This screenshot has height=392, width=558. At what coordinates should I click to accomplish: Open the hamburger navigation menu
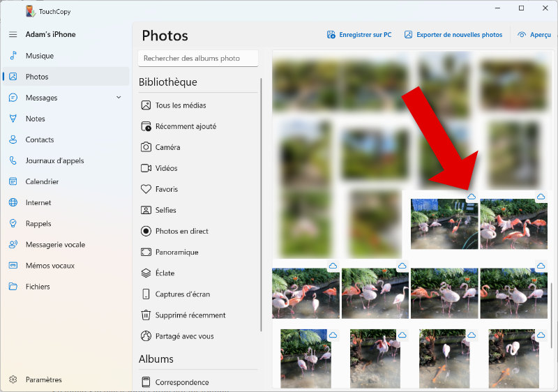click(13, 34)
